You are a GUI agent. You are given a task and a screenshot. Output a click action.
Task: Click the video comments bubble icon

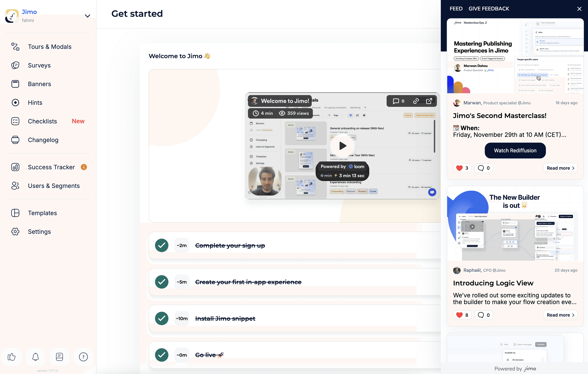pos(396,101)
